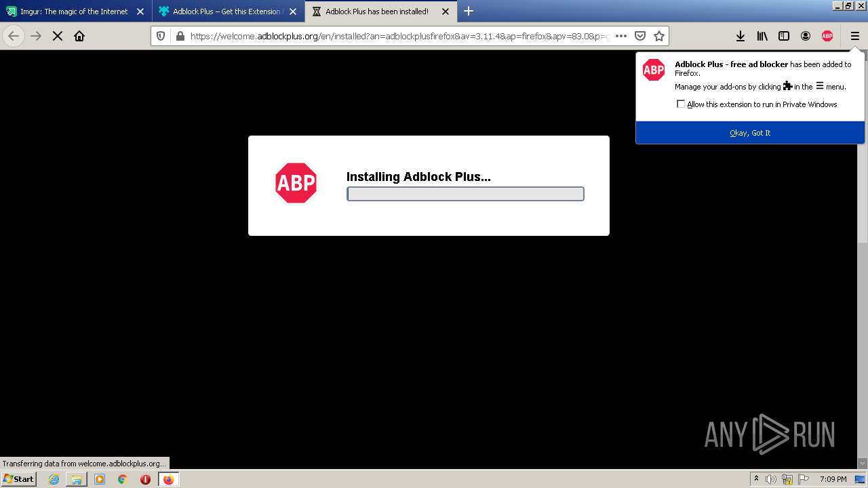Viewport: 868px width, 488px height.
Task: Launch Chrome from the taskbar
Action: coord(123,479)
